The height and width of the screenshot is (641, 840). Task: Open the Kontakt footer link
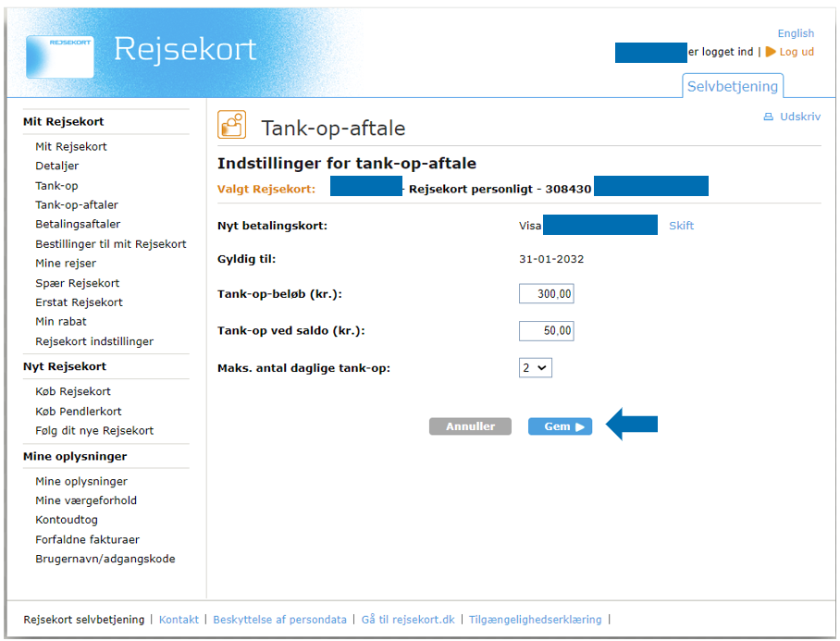click(x=179, y=620)
